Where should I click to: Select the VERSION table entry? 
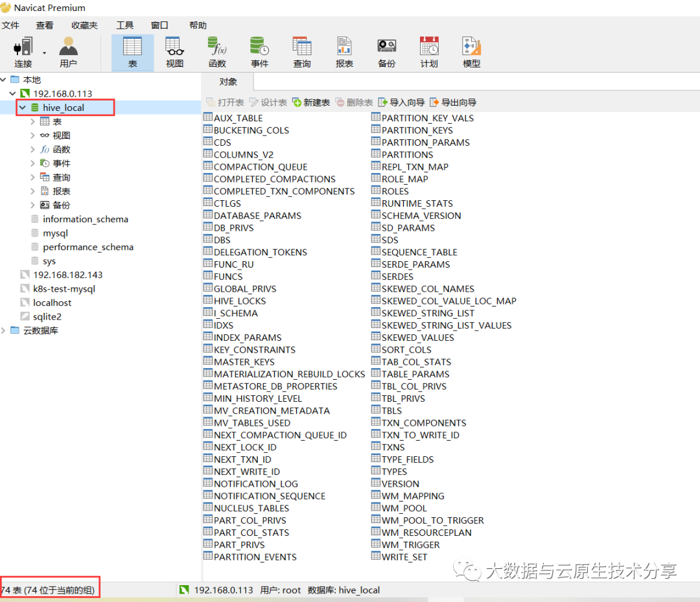(x=395, y=483)
